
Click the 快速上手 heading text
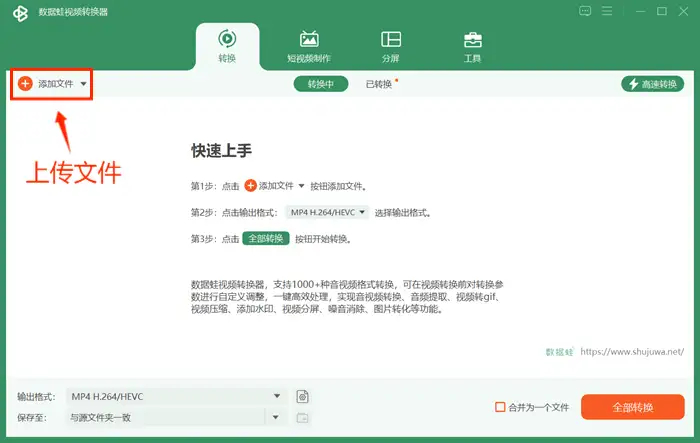click(x=221, y=150)
